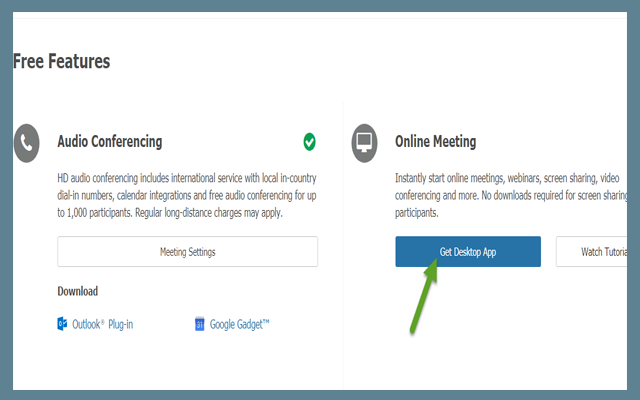Click the green checkmark status icon
The width and height of the screenshot is (640, 400).
coord(310,141)
